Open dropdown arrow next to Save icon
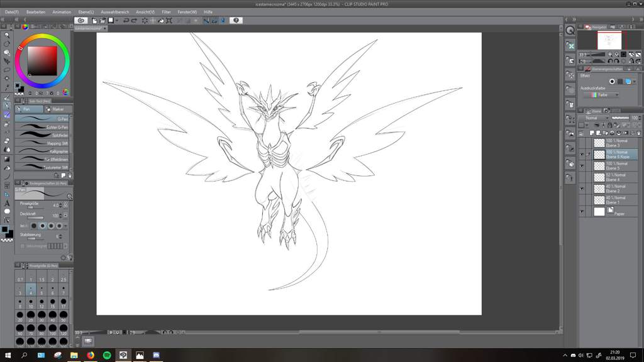644x362 pixels. 117,21
